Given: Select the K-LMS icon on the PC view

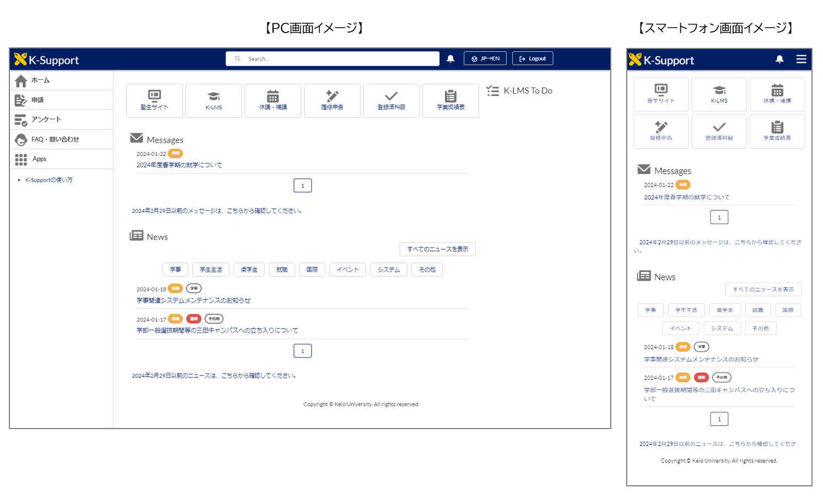Looking at the screenshot, I should pos(213,100).
